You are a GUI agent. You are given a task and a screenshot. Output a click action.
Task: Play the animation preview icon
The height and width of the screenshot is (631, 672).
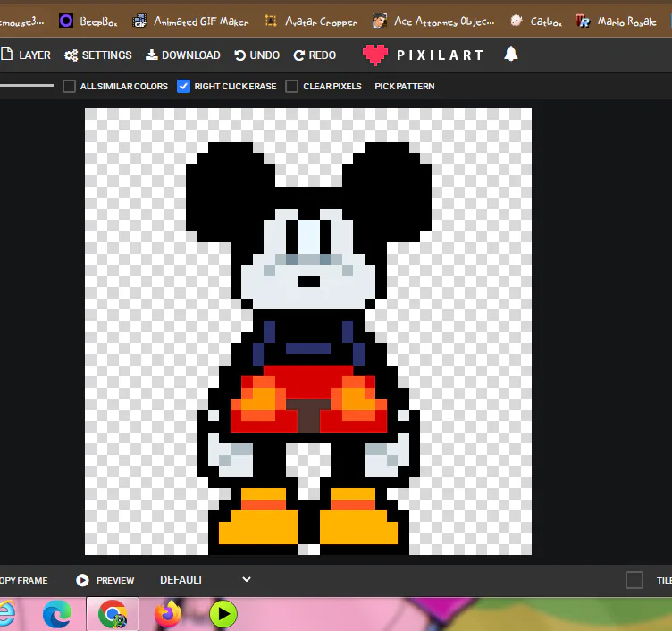point(82,580)
